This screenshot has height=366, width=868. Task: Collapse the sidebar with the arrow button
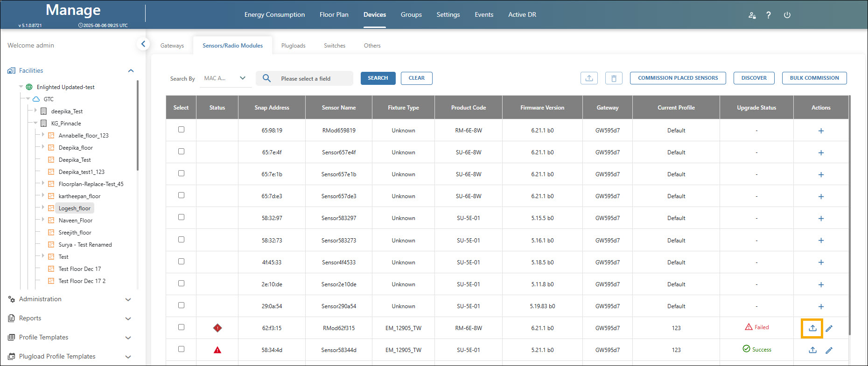click(143, 44)
